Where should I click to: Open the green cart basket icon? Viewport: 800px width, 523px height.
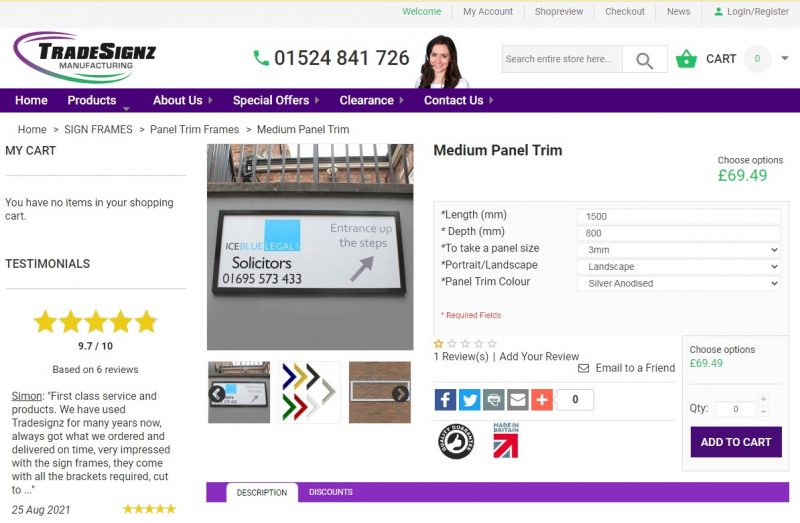coord(686,59)
